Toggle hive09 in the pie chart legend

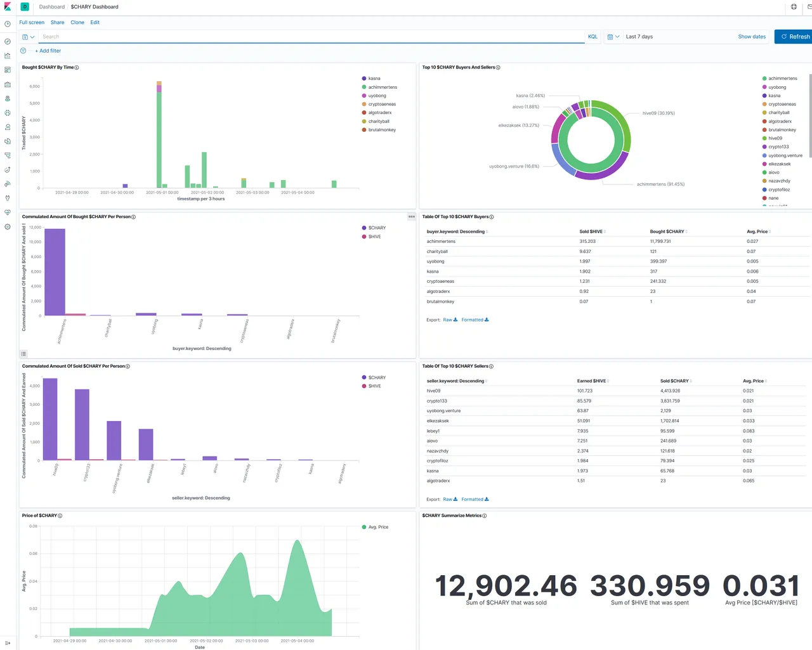tap(775, 138)
